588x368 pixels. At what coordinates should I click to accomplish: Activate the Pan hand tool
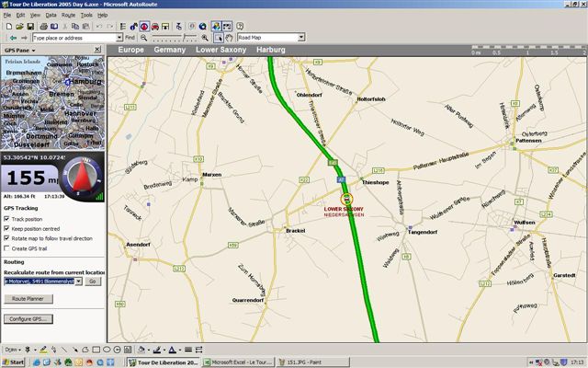(229, 38)
